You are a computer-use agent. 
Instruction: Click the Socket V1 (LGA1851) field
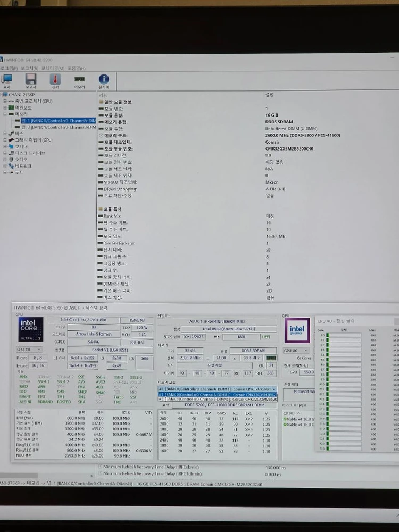[110, 350]
